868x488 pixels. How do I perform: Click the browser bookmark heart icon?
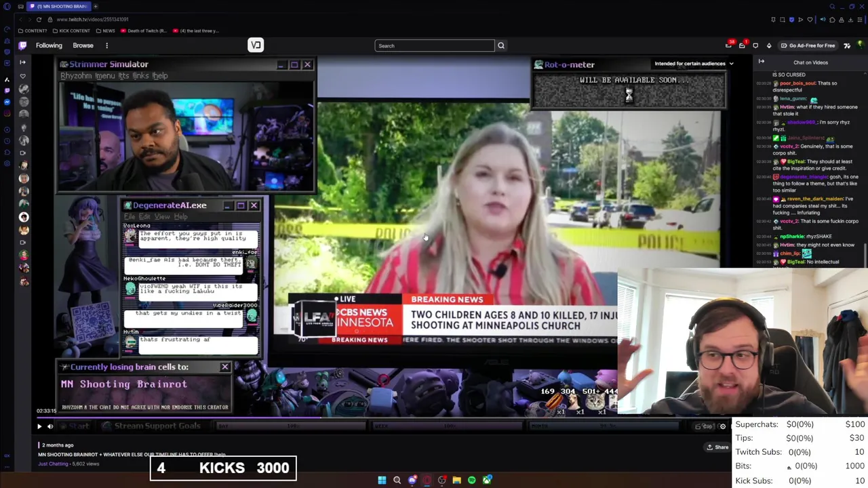click(x=810, y=20)
